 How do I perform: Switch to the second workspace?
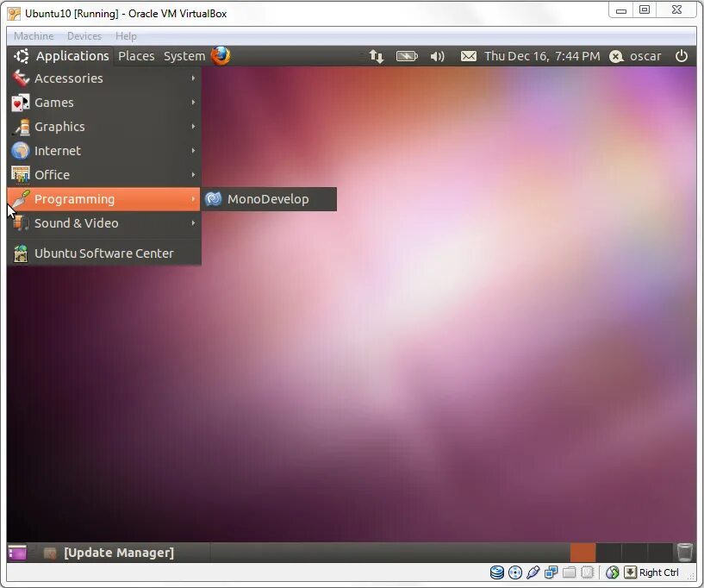pos(608,553)
